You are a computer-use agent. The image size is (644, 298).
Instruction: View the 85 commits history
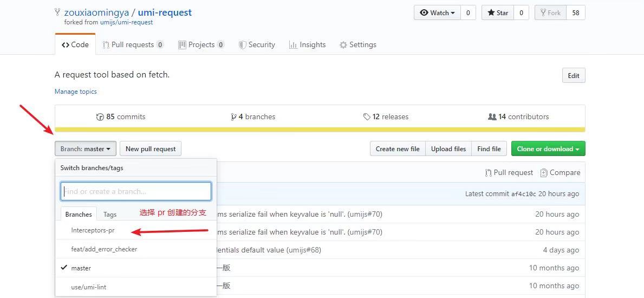[x=121, y=116]
